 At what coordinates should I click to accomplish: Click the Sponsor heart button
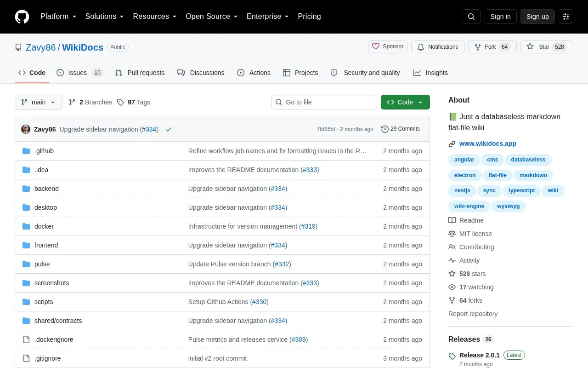click(x=388, y=47)
